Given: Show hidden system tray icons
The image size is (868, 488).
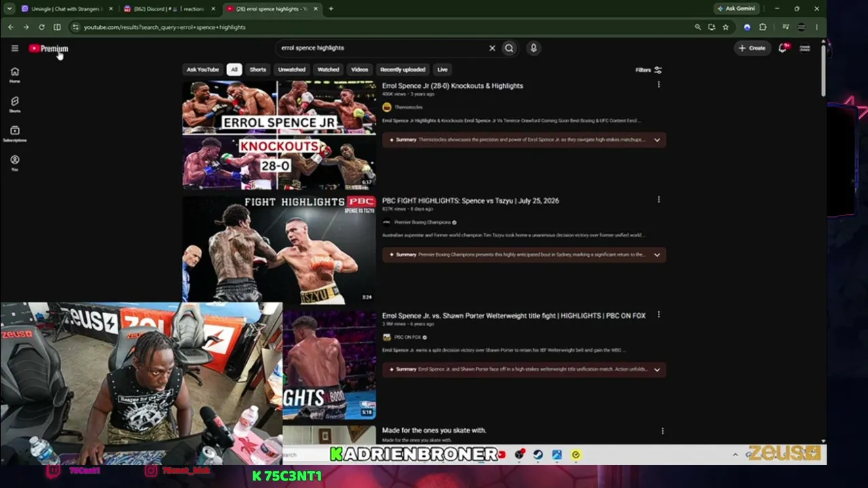Looking at the screenshot, I should coord(735,455).
